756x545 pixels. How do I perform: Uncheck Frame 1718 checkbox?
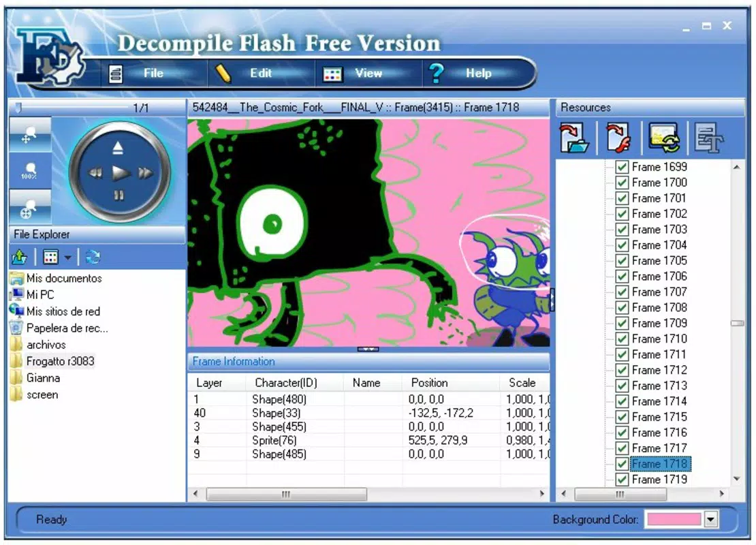pyautogui.click(x=622, y=464)
